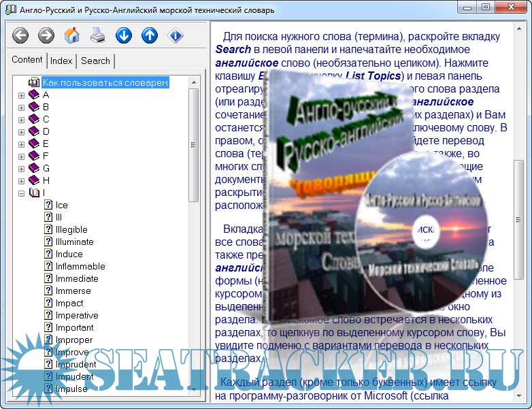
Task: Click the blue up arrow icon
Action: tap(150, 35)
